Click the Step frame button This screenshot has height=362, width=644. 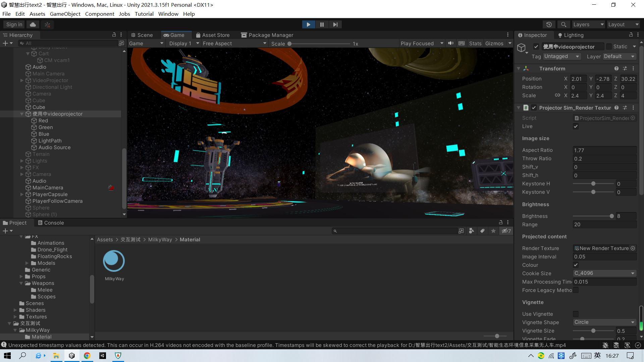click(x=335, y=24)
